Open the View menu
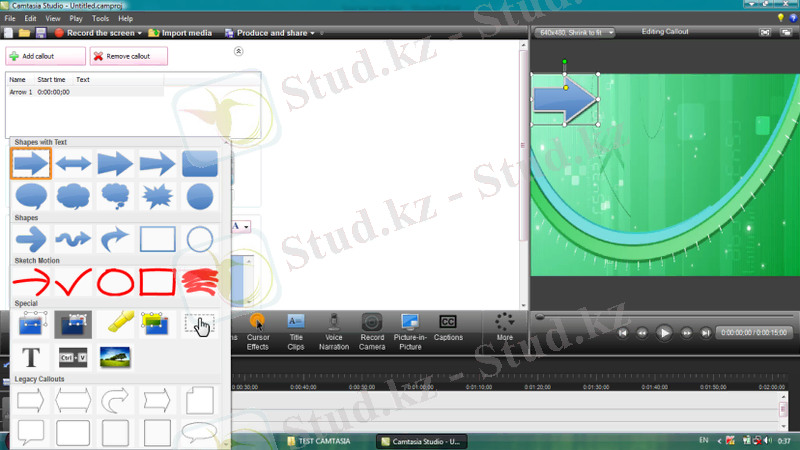 point(53,18)
